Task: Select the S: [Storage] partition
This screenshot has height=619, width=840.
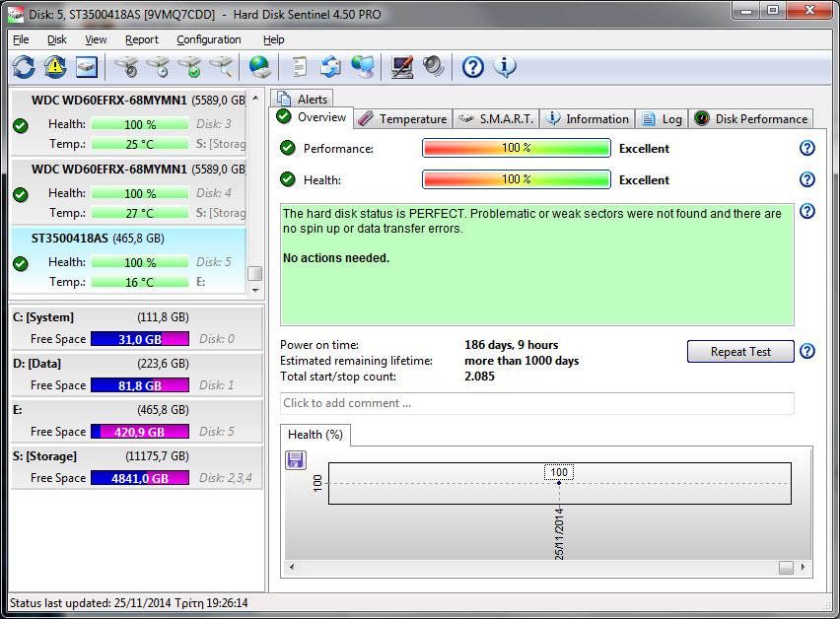Action: point(137,467)
